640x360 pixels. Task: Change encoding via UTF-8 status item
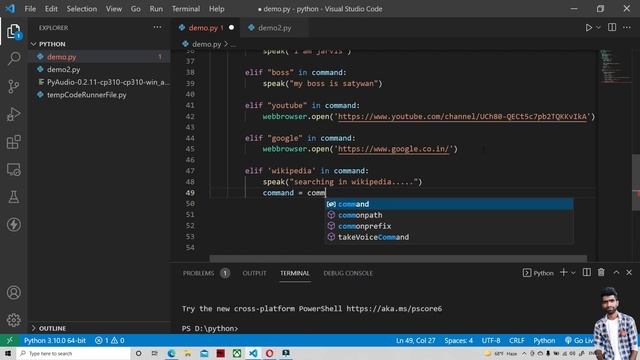tap(491, 340)
